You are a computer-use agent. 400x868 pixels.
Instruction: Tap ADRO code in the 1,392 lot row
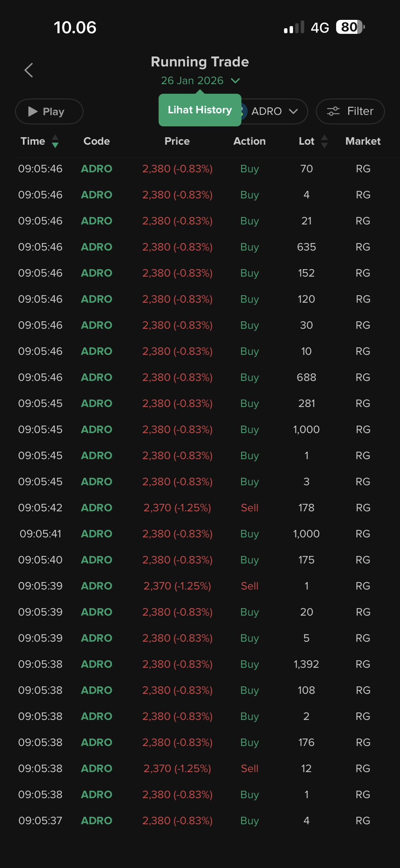point(97,664)
